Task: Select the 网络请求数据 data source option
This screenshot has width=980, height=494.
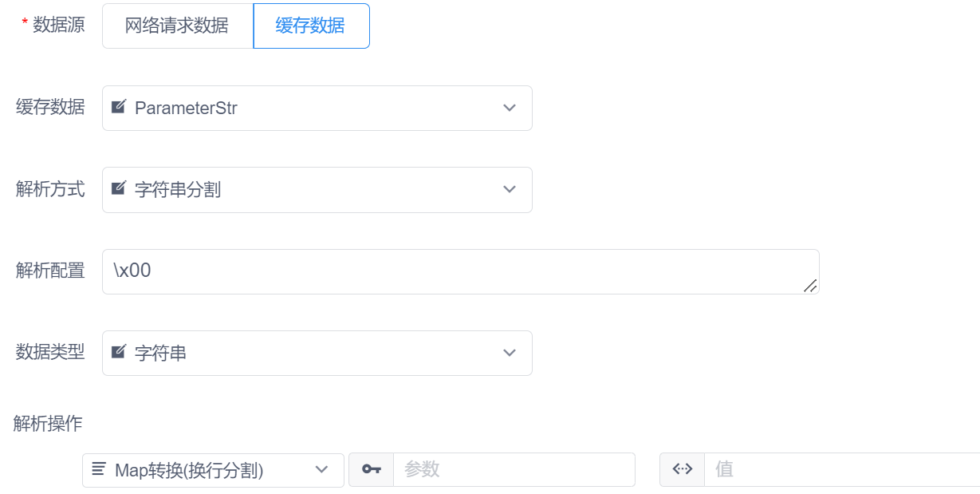Action: click(177, 26)
